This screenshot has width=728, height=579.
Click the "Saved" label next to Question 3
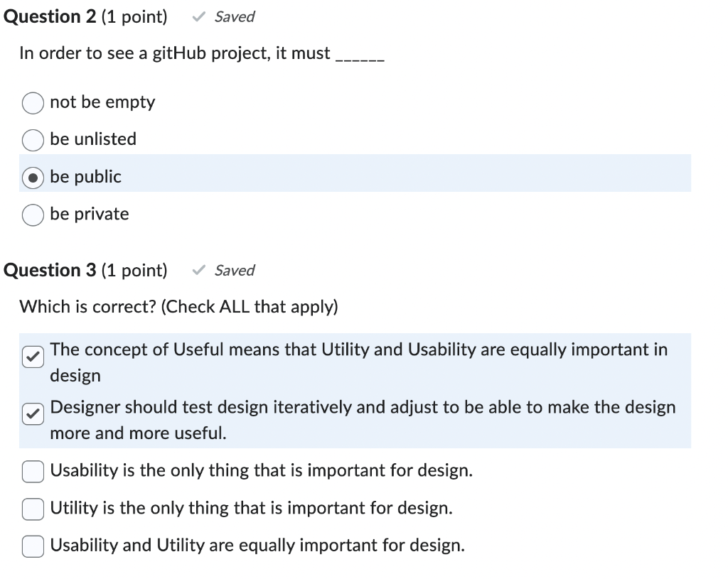pos(235,270)
